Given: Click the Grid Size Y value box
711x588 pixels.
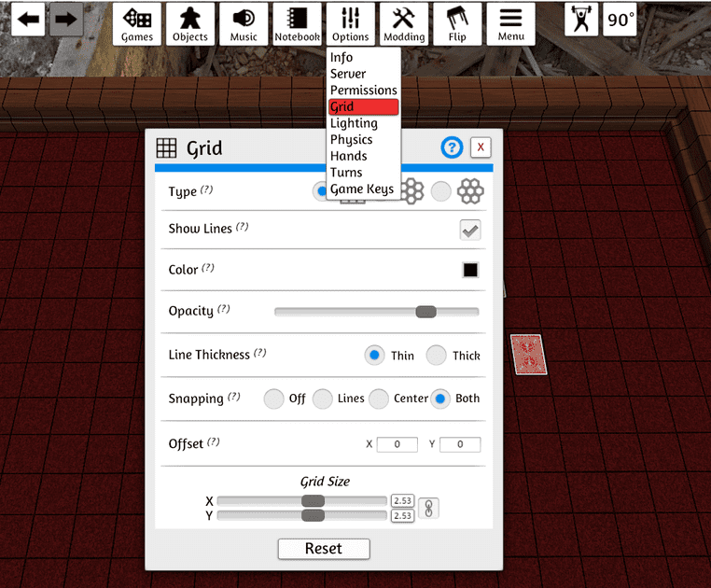Looking at the screenshot, I should [403, 516].
